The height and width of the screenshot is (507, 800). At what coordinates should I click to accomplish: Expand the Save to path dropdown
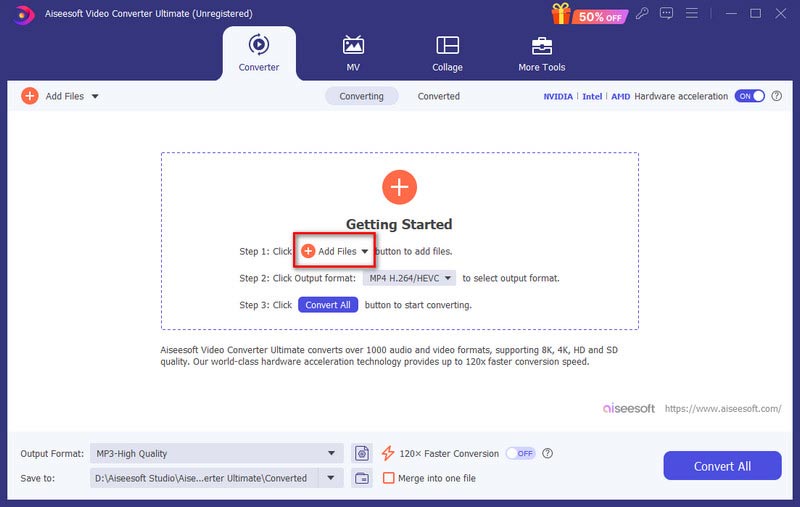pos(331,478)
